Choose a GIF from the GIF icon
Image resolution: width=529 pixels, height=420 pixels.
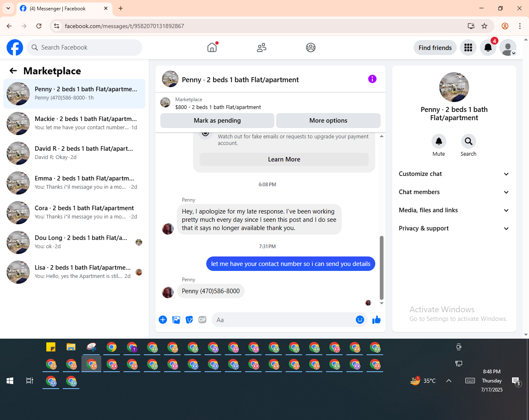pyautogui.click(x=203, y=320)
